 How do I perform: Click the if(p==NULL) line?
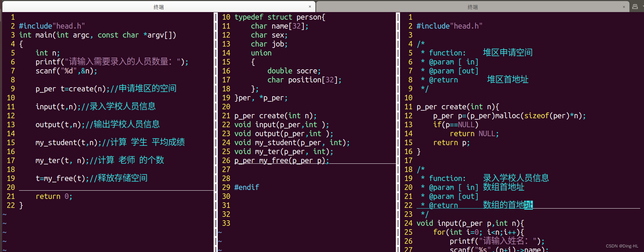point(456,124)
